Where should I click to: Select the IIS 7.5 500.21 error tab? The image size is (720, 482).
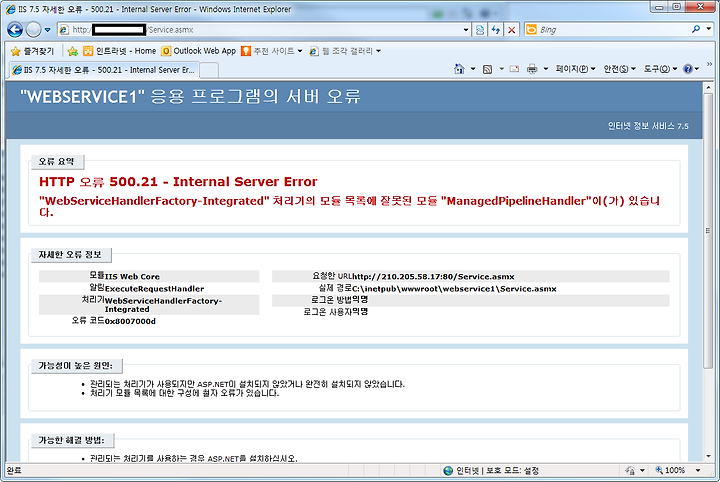(x=104, y=70)
